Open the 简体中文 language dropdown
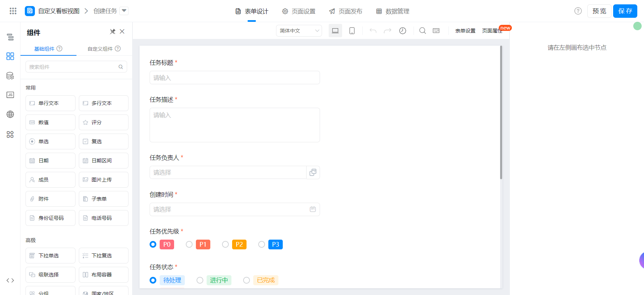This screenshot has width=644, height=295. pyautogui.click(x=299, y=31)
